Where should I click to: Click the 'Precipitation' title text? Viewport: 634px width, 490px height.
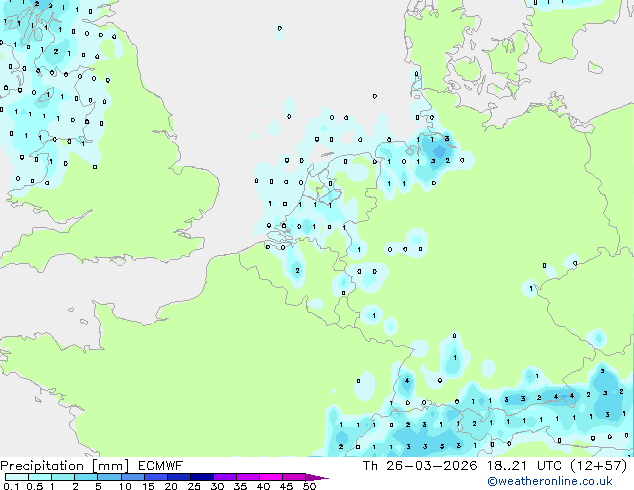coord(42,466)
